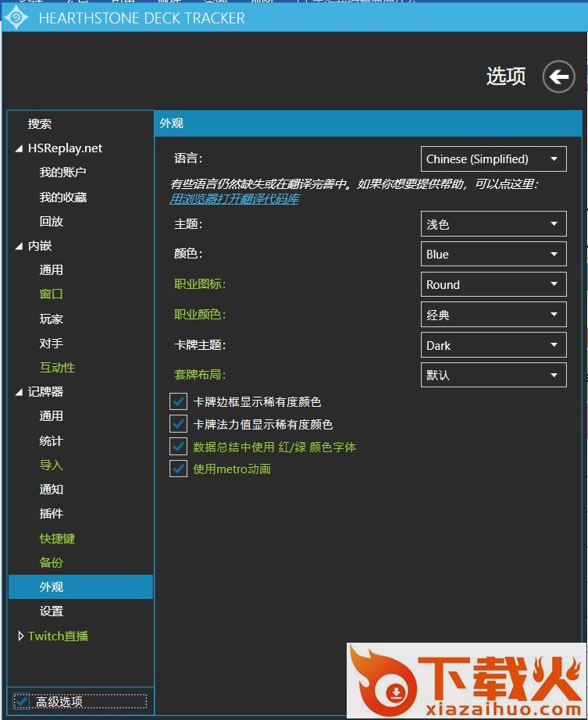Open the 设置 settings page

51,611
